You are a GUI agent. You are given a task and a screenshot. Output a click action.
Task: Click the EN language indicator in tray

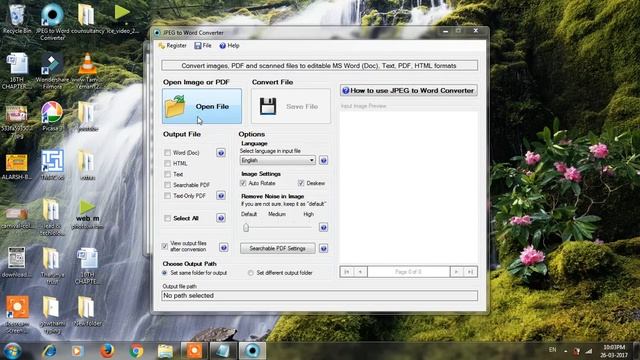tap(552, 350)
